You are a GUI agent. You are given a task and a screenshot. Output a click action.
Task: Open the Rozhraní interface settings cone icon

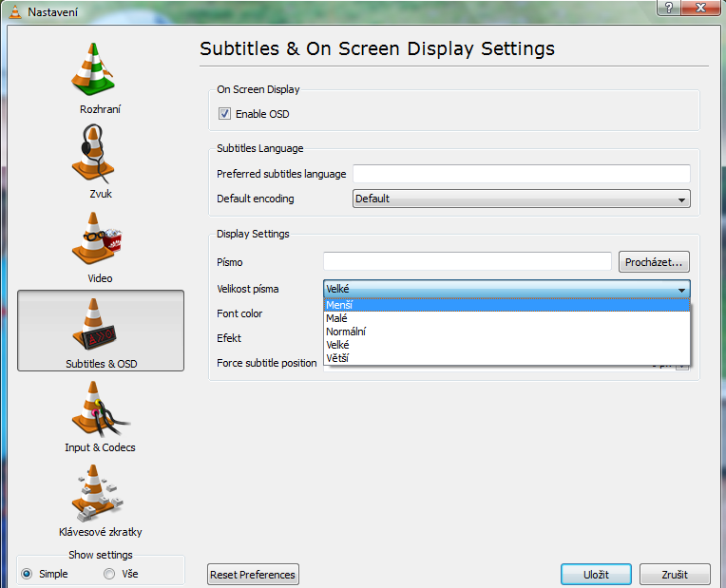pos(92,69)
